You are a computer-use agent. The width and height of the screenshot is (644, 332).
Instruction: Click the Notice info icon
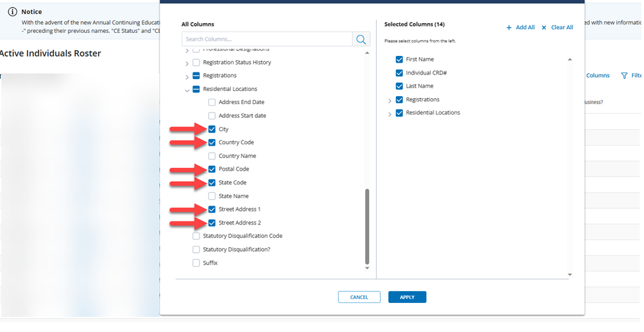[x=12, y=12]
